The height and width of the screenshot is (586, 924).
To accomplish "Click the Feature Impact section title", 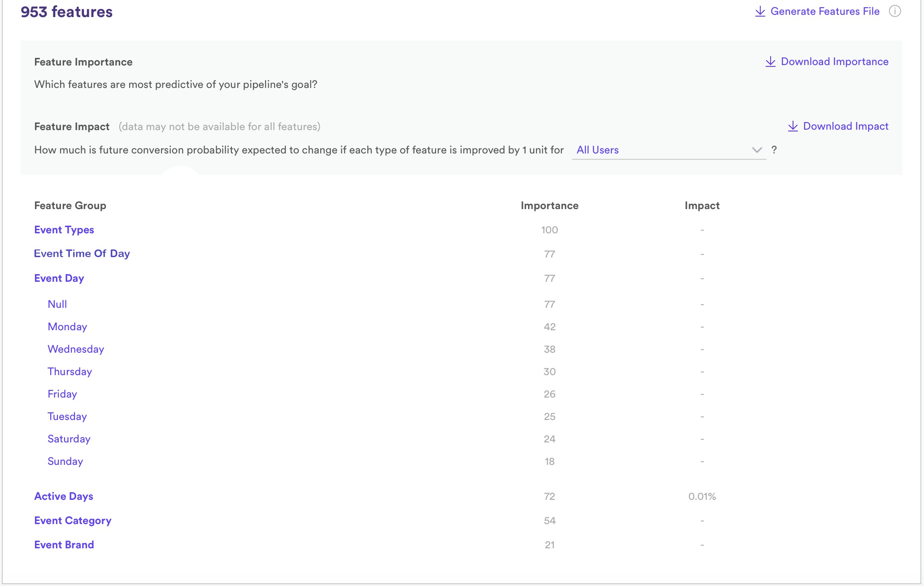I will (72, 127).
